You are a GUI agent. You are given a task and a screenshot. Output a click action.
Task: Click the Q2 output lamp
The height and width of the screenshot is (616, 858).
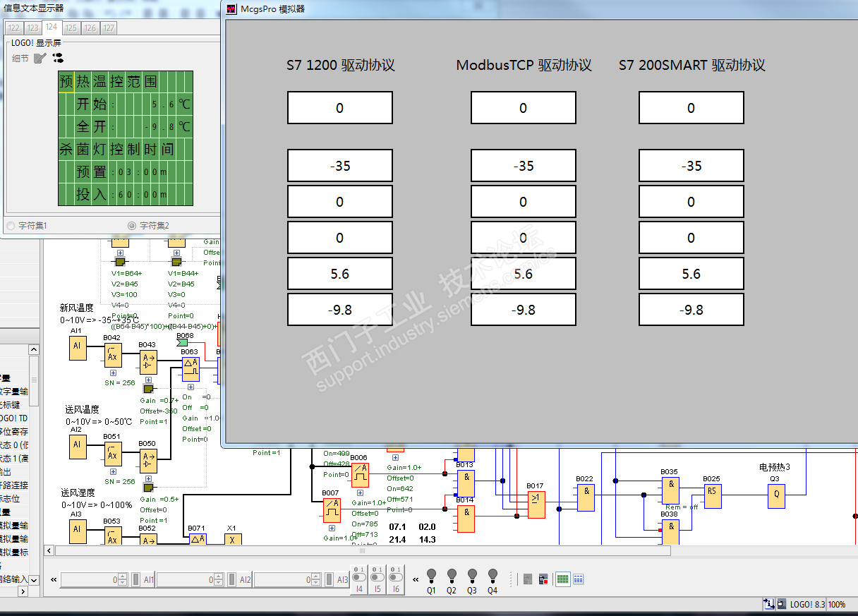[452, 575]
